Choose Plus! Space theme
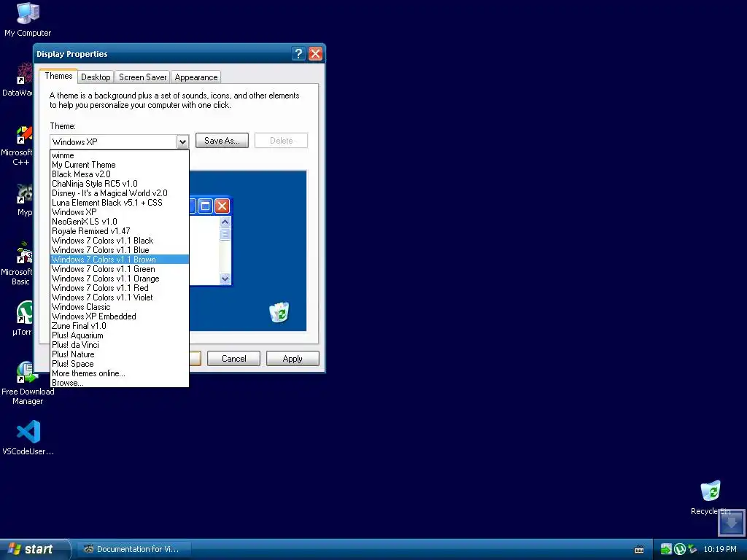 [120, 364]
